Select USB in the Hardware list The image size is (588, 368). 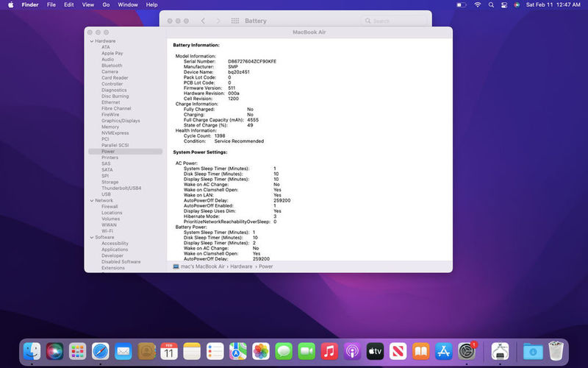pyautogui.click(x=106, y=194)
